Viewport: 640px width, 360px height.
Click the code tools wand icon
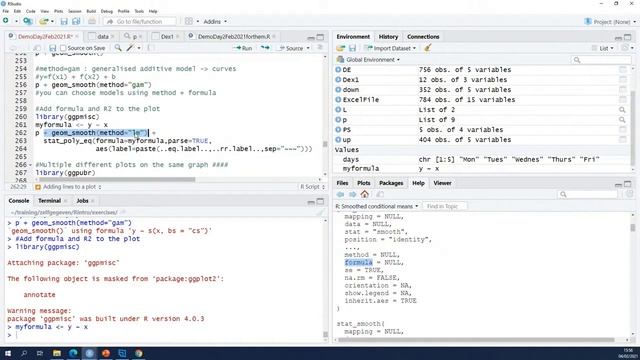130,48
